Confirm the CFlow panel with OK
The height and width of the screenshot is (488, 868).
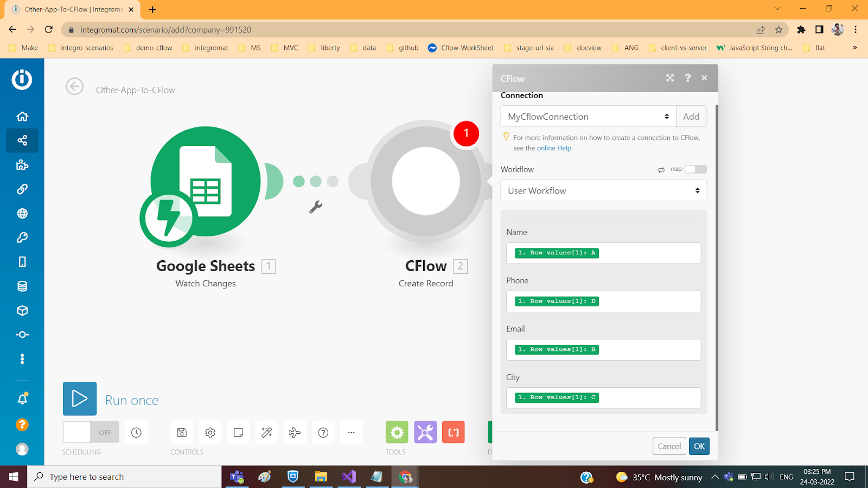point(699,446)
